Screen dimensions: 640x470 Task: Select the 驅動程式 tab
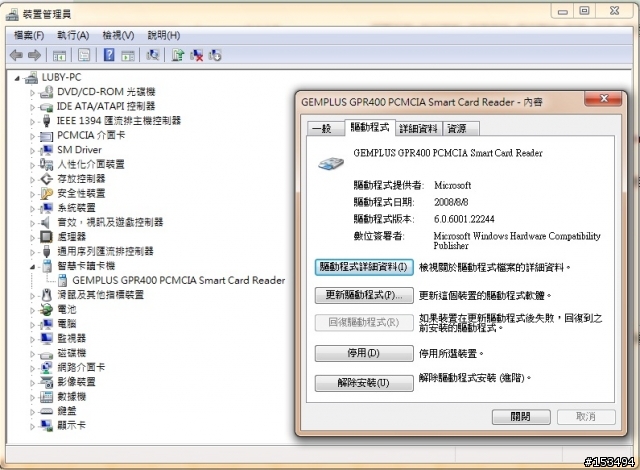click(x=369, y=127)
